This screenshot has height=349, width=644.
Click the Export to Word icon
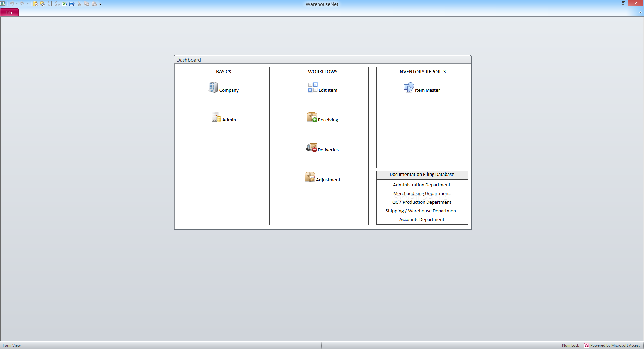pos(72,4)
